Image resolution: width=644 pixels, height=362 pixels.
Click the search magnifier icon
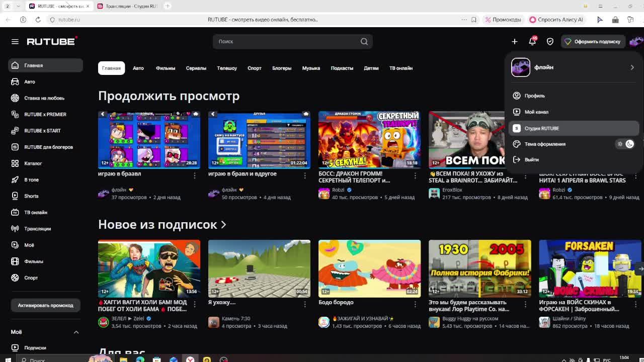pos(364,41)
